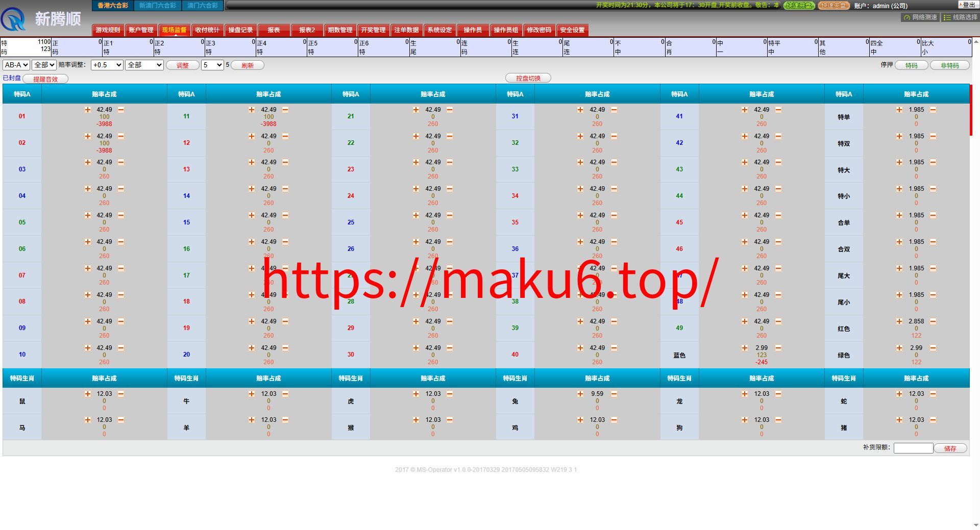Open the +0.5 odds adjustment dropdown
Viewport: 980px width, 530px height.
[x=107, y=65]
